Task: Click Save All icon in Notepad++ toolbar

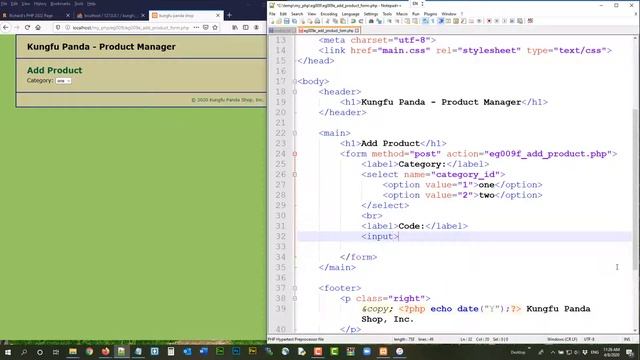Action: point(294,21)
